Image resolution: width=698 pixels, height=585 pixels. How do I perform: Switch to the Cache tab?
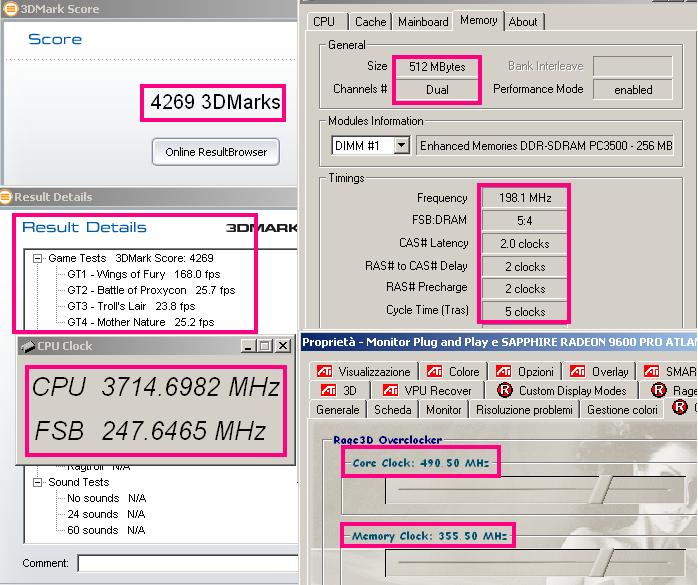[370, 22]
